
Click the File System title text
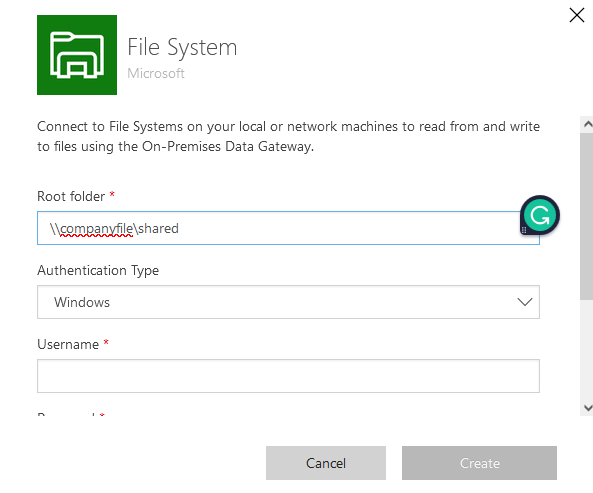pos(182,47)
